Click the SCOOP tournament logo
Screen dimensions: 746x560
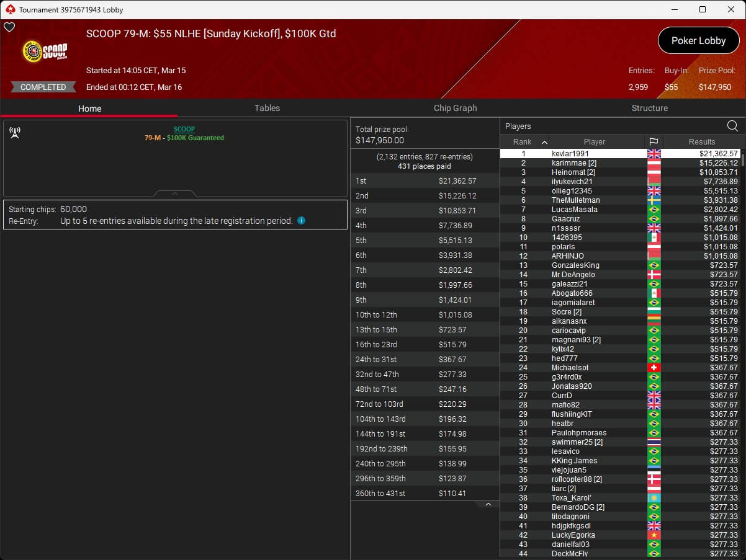click(x=45, y=51)
